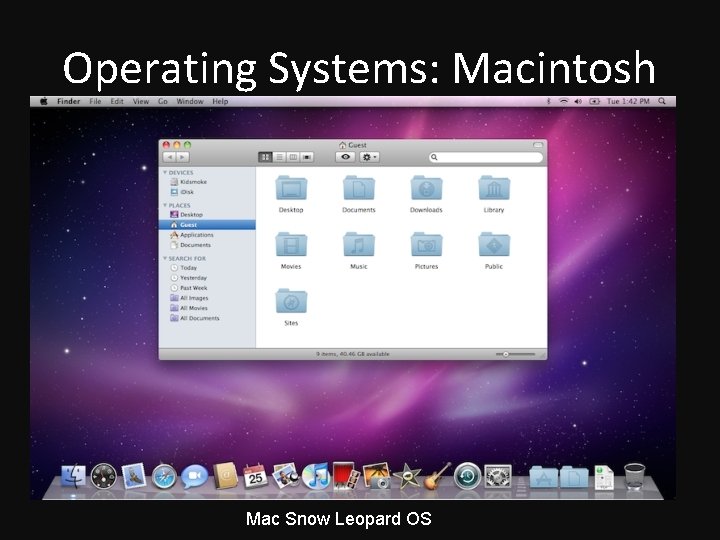This screenshot has width=720, height=540.
Task: Click the volume icon in menu bar
Action: click(x=578, y=101)
